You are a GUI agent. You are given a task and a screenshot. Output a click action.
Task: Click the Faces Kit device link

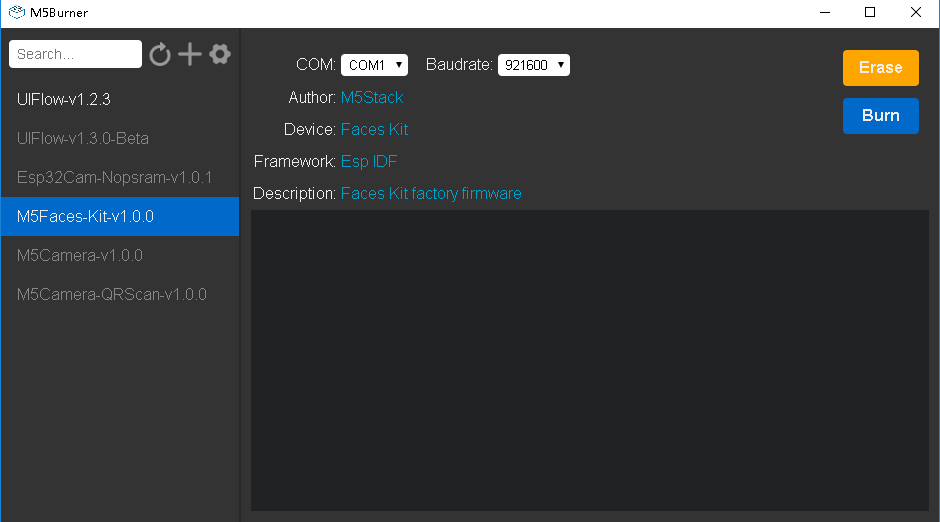[374, 129]
